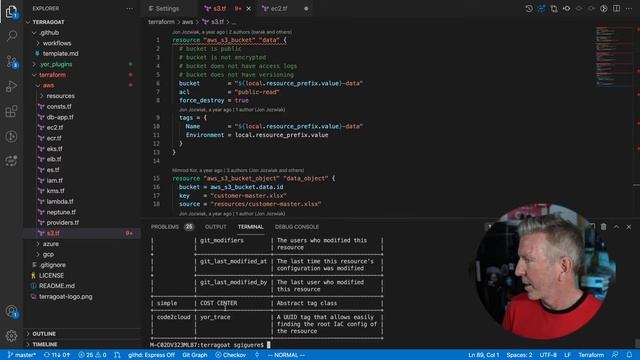The height and width of the screenshot is (360, 640).
Task: Click the feedback icon in status bar
Action: tap(615, 355)
